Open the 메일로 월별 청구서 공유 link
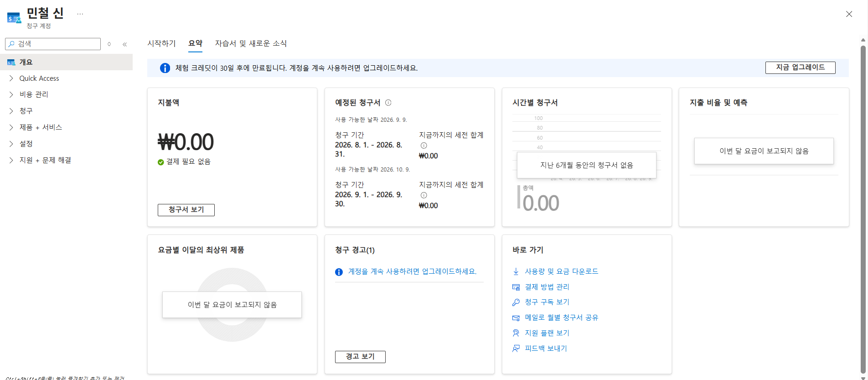 pyautogui.click(x=561, y=318)
